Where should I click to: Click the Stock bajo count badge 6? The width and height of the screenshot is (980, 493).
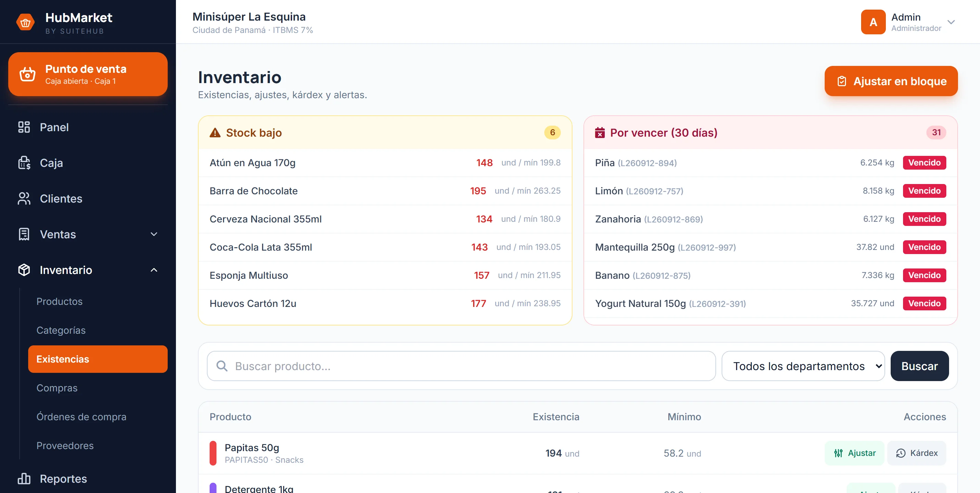click(x=553, y=133)
